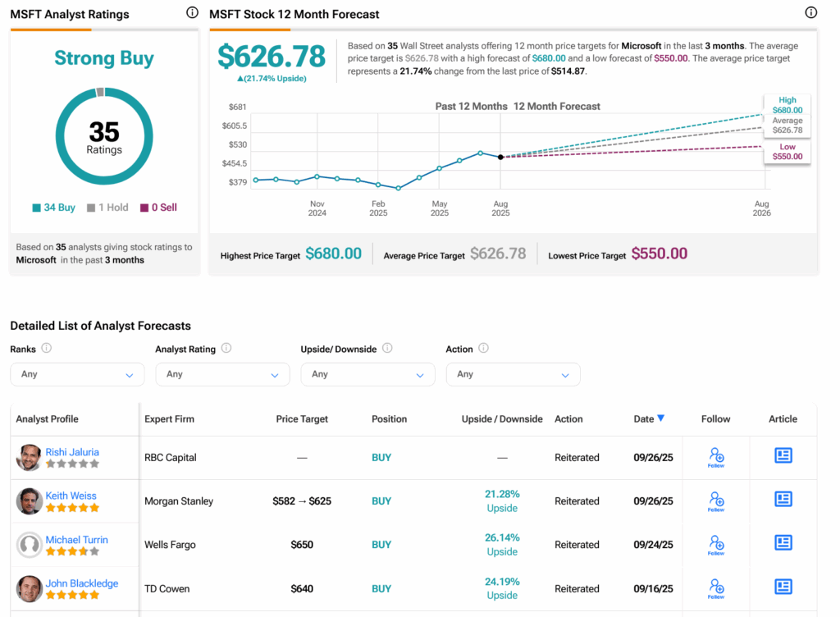Click info icon beside 12 Month Forecast title
840x617 pixels.
810,13
